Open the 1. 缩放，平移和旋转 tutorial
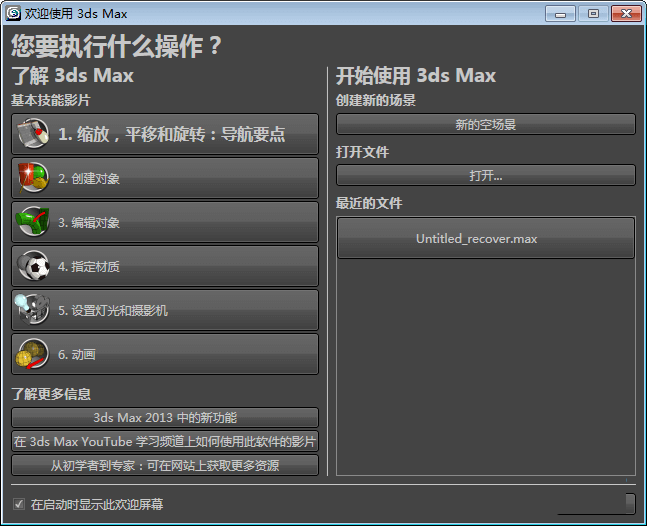This screenshot has height=526, width=647. tap(165, 134)
